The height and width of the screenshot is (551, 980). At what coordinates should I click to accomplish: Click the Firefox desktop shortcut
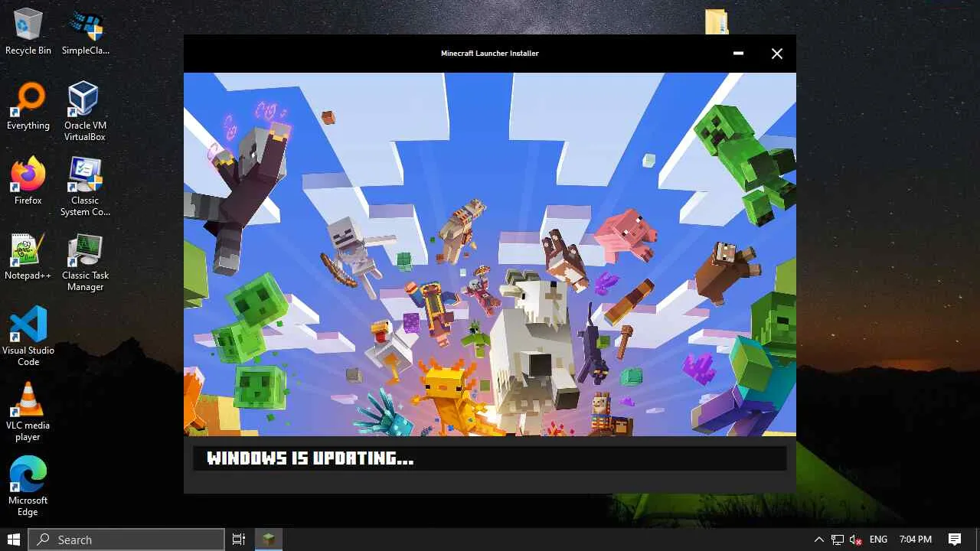point(28,181)
